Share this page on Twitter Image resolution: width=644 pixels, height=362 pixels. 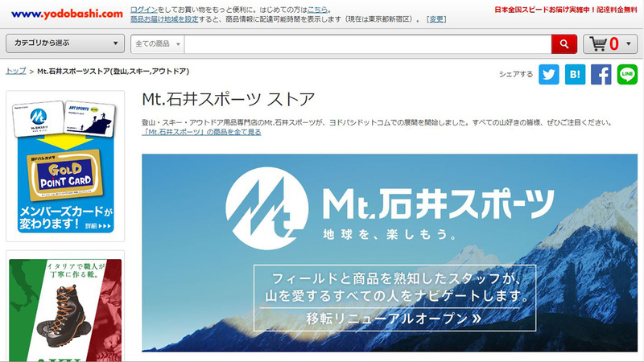pyautogui.click(x=549, y=74)
